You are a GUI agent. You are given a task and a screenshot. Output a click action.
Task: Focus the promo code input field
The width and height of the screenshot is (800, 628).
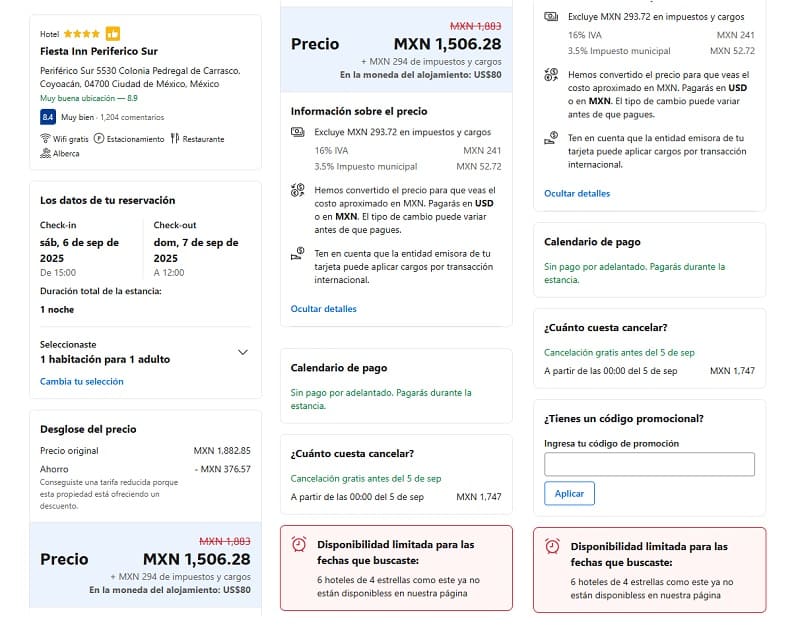coord(649,464)
